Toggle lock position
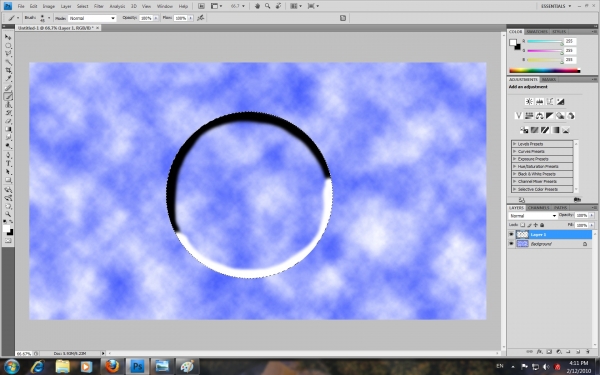Screen dimensions: 600x375 [536, 225]
